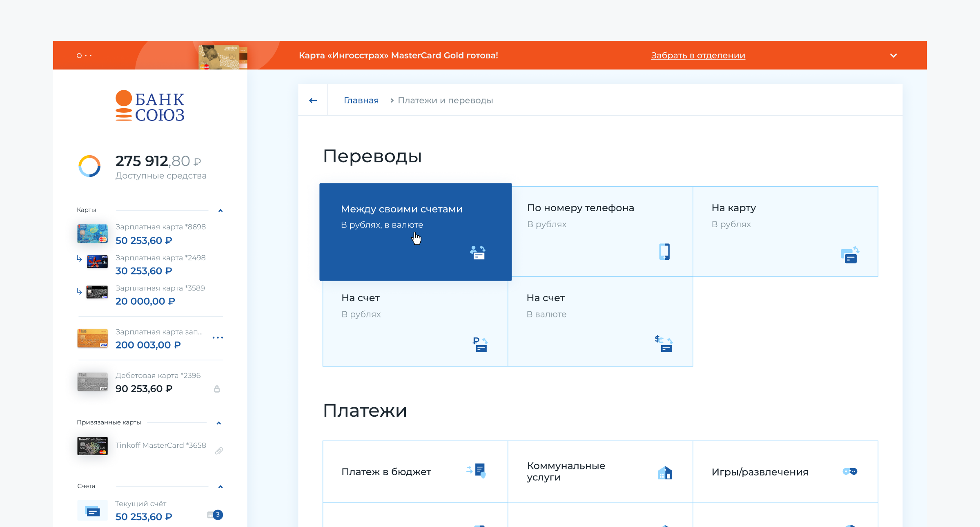The height and width of the screenshot is (527, 980).
Task: Click the Забрать в отделении link
Action: [x=698, y=56]
